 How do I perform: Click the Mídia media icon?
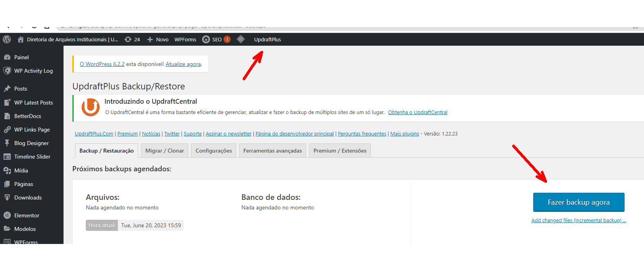click(7, 170)
